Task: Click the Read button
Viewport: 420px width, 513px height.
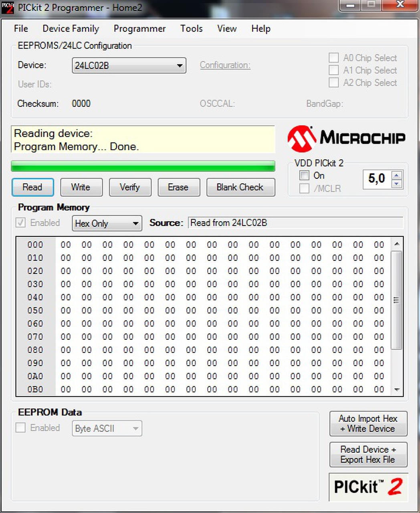Action: [x=32, y=187]
